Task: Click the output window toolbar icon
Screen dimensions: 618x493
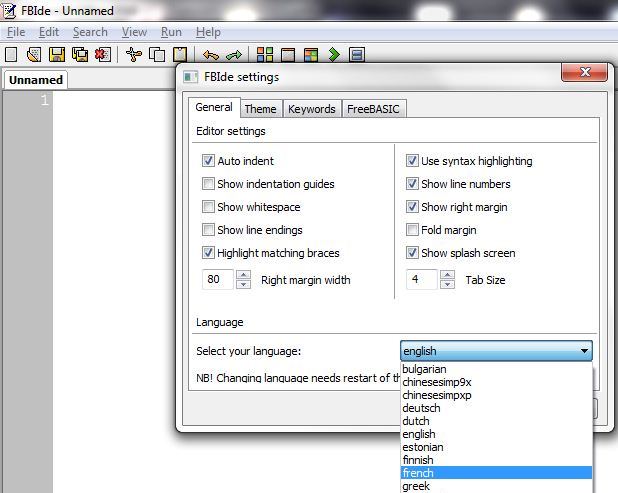Action: click(x=357, y=54)
